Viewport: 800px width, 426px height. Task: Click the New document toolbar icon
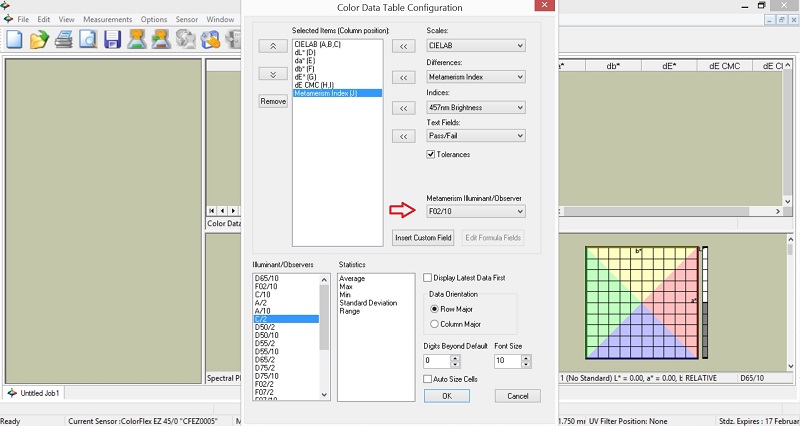click(14, 39)
